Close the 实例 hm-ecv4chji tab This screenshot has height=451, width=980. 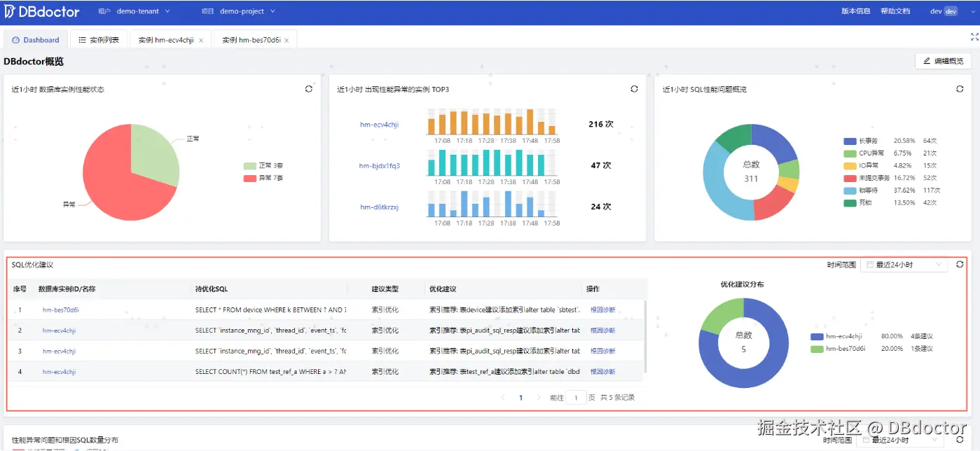[x=201, y=41]
